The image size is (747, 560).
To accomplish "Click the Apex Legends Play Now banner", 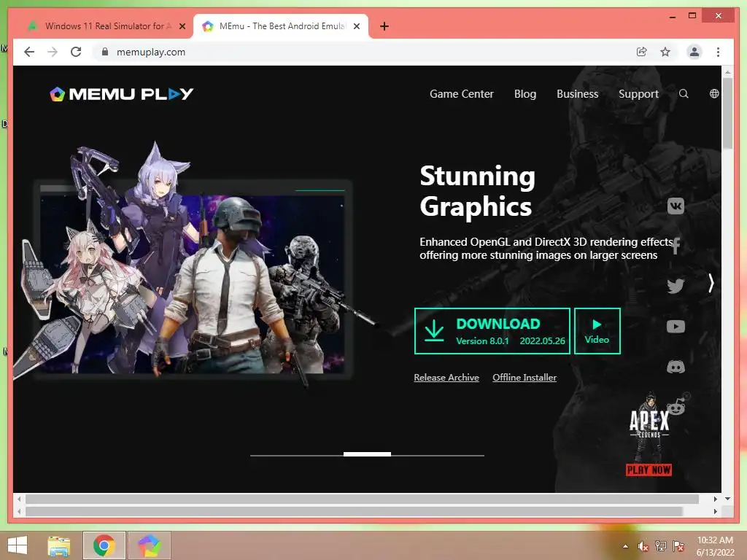I will pyautogui.click(x=649, y=435).
